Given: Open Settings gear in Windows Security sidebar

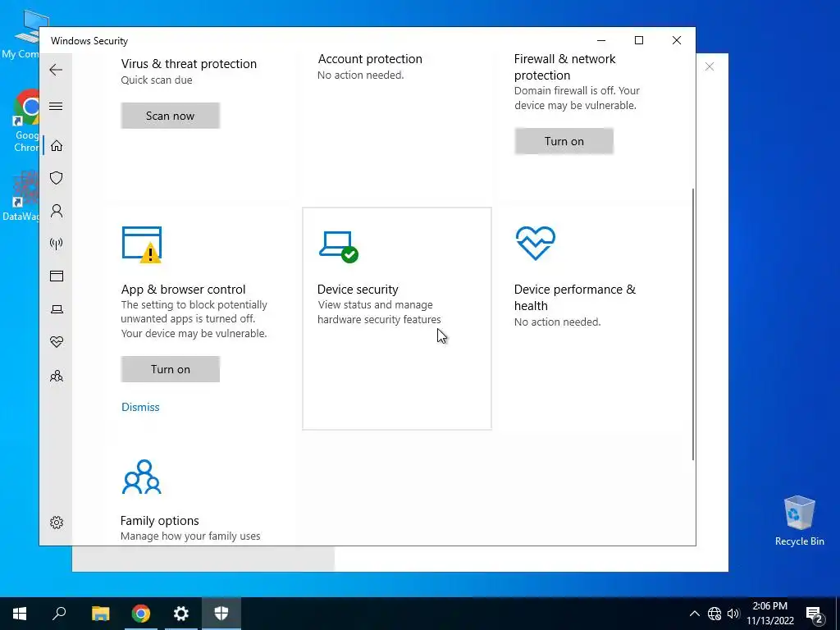Looking at the screenshot, I should click(x=57, y=523).
